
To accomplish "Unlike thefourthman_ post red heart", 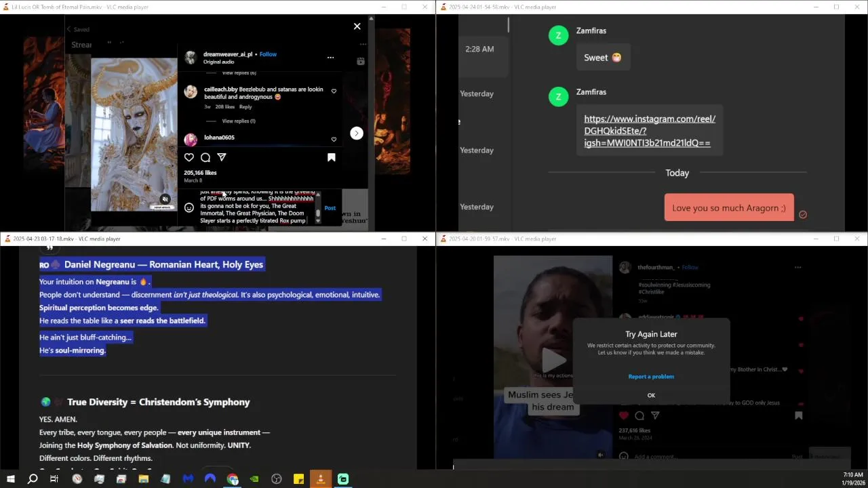I will (623, 415).
